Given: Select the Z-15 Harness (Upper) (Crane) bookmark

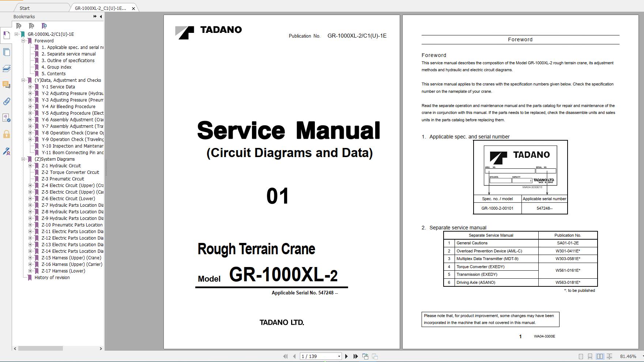Looking at the screenshot, I should 71,258.
